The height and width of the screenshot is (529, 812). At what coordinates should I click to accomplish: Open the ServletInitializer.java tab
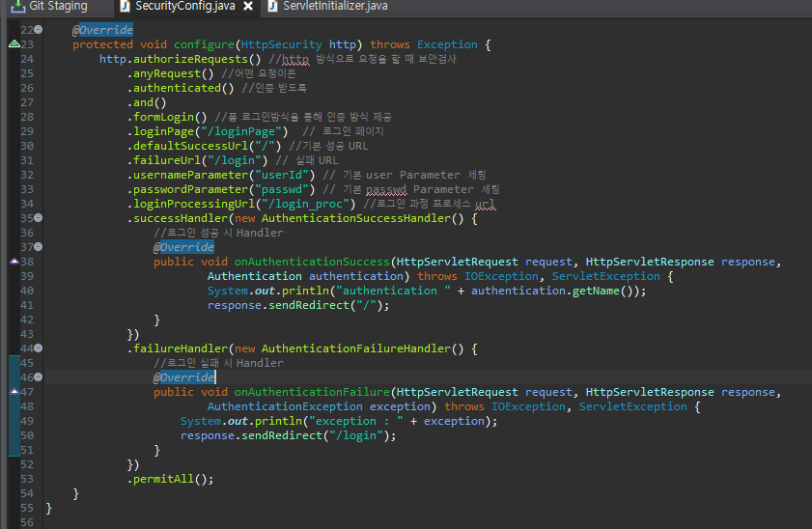click(x=335, y=6)
